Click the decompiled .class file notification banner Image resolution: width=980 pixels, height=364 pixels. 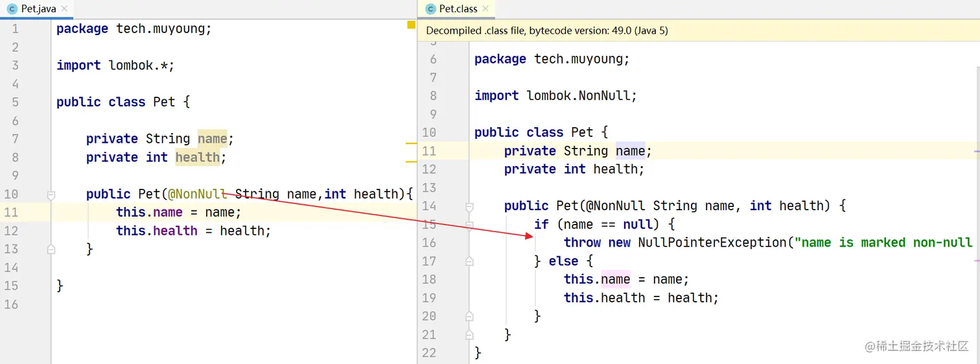point(699,30)
